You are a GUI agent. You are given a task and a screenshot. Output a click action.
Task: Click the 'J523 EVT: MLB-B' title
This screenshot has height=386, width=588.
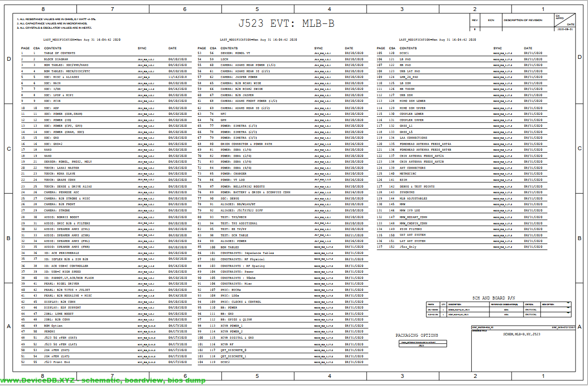(286, 23)
